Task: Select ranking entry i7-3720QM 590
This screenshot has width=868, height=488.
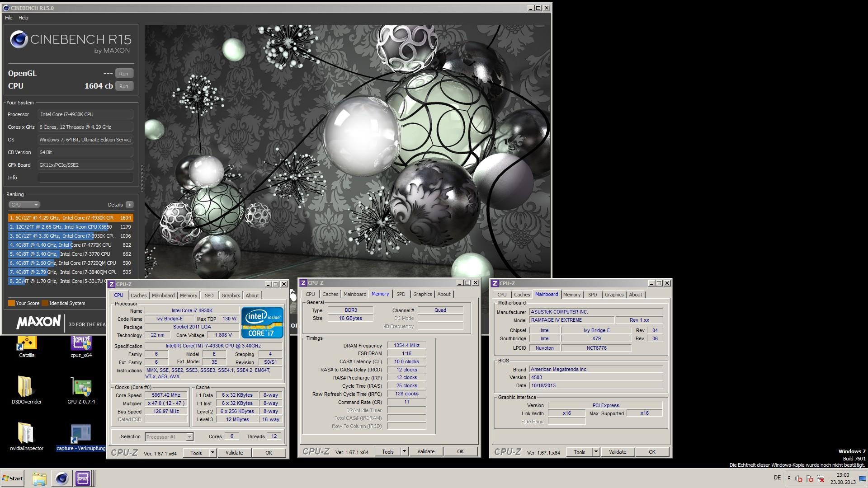Action: point(71,263)
